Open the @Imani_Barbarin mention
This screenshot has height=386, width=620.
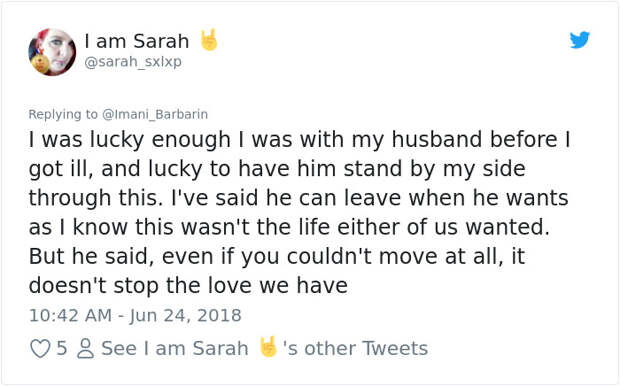point(155,114)
